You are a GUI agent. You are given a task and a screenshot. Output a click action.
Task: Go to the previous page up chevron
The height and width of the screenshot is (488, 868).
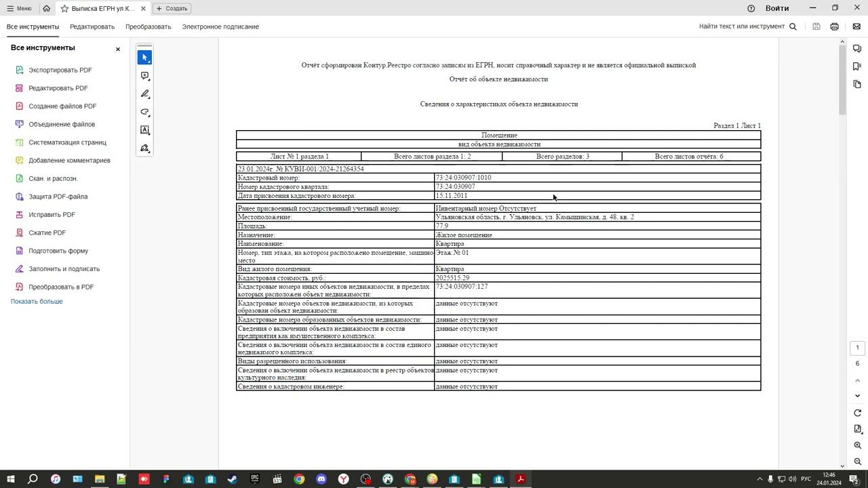tap(857, 380)
